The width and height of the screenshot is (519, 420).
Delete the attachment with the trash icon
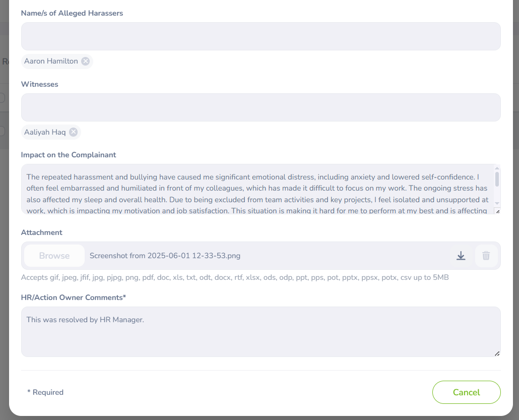coord(486,256)
